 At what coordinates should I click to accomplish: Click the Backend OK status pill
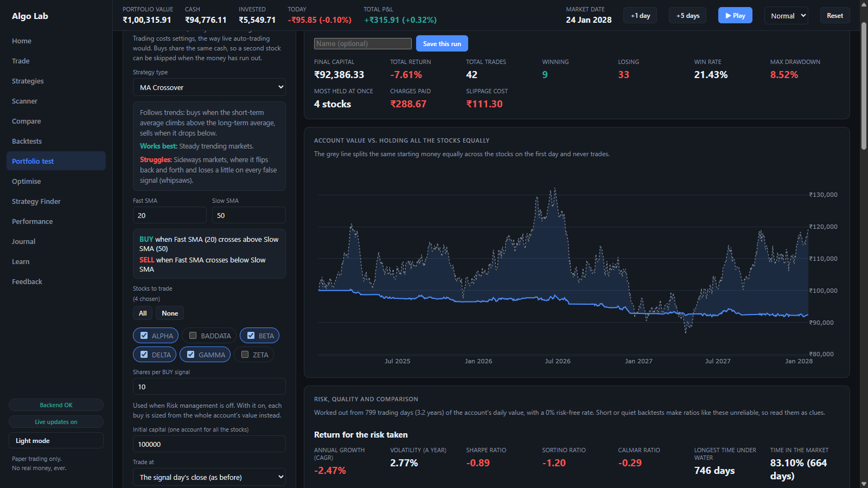tap(56, 405)
